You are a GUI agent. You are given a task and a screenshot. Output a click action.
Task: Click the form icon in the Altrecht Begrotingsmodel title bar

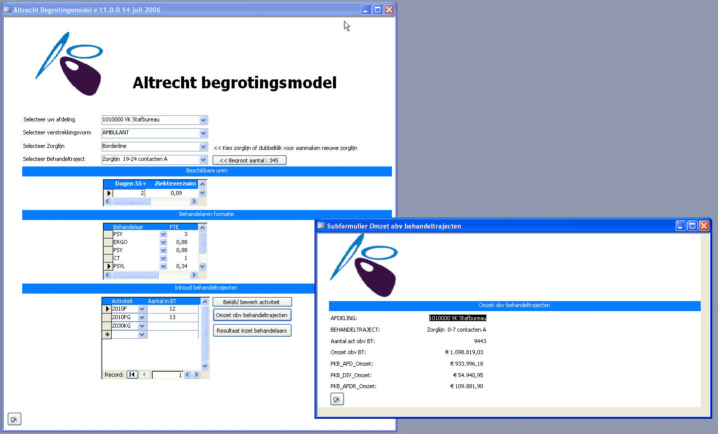click(x=7, y=10)
